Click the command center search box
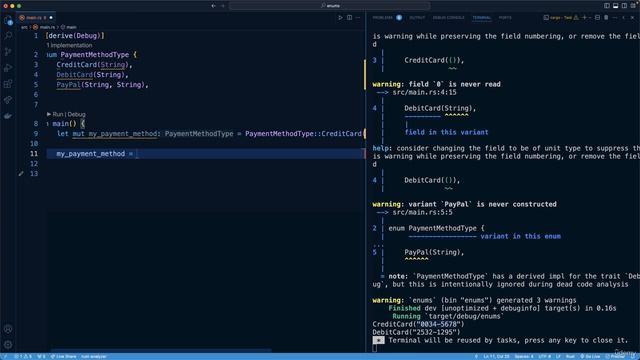 coord(329,6)
